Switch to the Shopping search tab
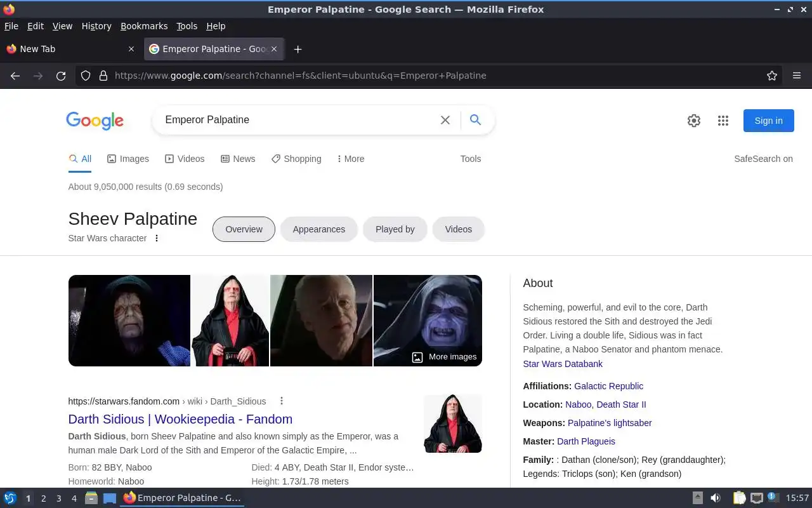Image resolution: width=812 pixels, height=508 pixels. point(296,159)
